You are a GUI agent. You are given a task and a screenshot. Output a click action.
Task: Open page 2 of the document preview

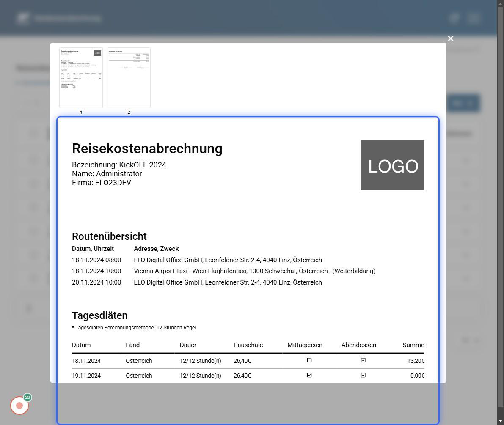point(129,78)
